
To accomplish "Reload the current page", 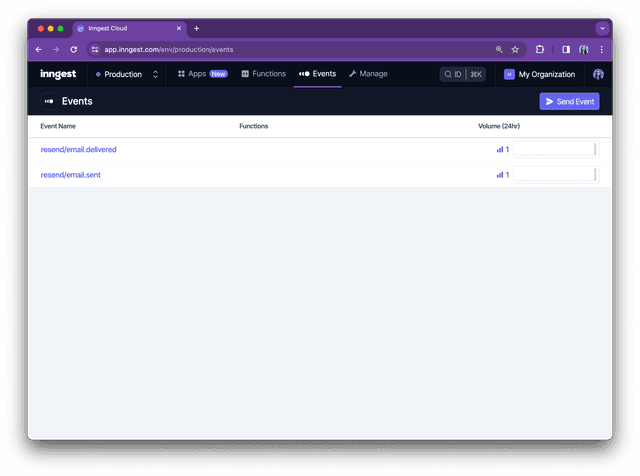I will pyautogui.click(x=73, y=49).
